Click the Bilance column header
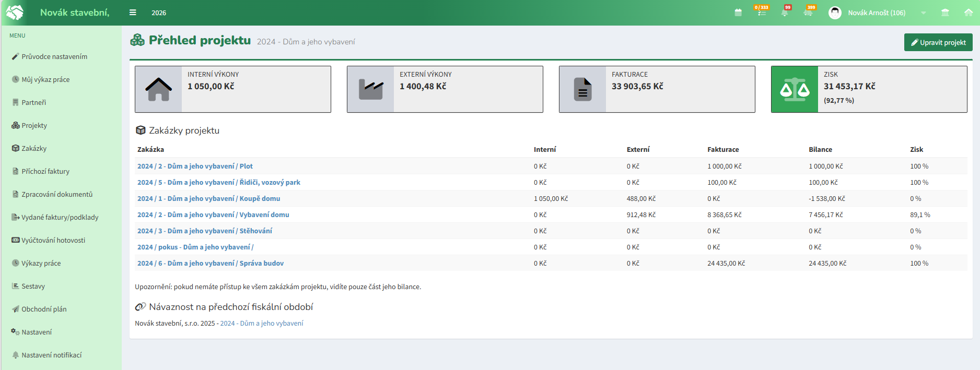Image resolution: width=980 pixels, height=370 pixels. (x=821, y=150)
